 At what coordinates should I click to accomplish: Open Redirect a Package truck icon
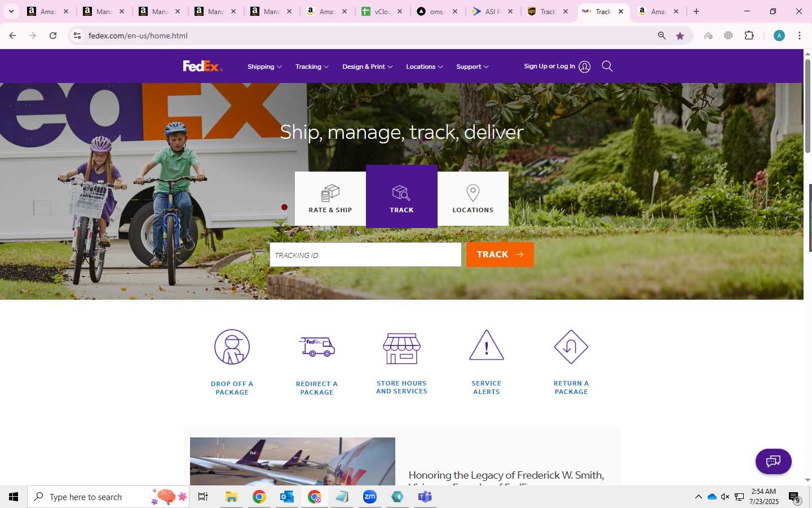317,347
